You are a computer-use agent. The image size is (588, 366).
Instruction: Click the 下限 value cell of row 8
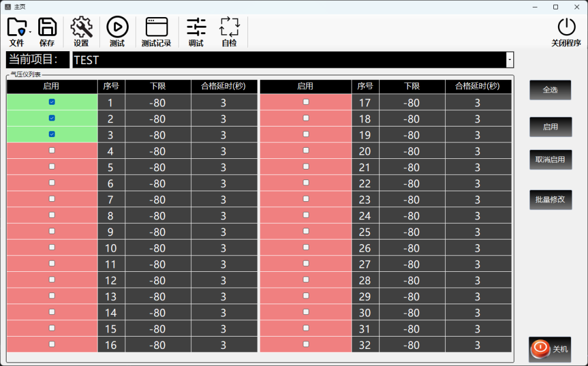click(x=158, y=216)
